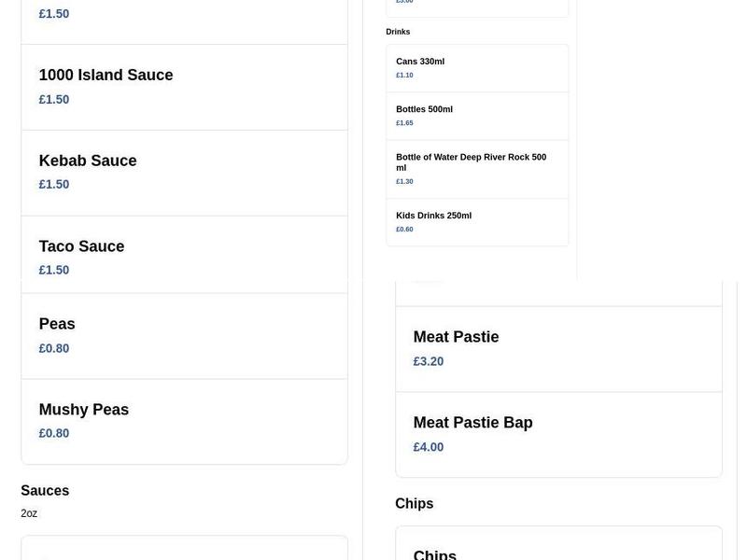The width and height of the screenshot is (747, 560).
Task: Click the £4.00 price under Meat Pastie Bap
Action: [x=428, y=446]
